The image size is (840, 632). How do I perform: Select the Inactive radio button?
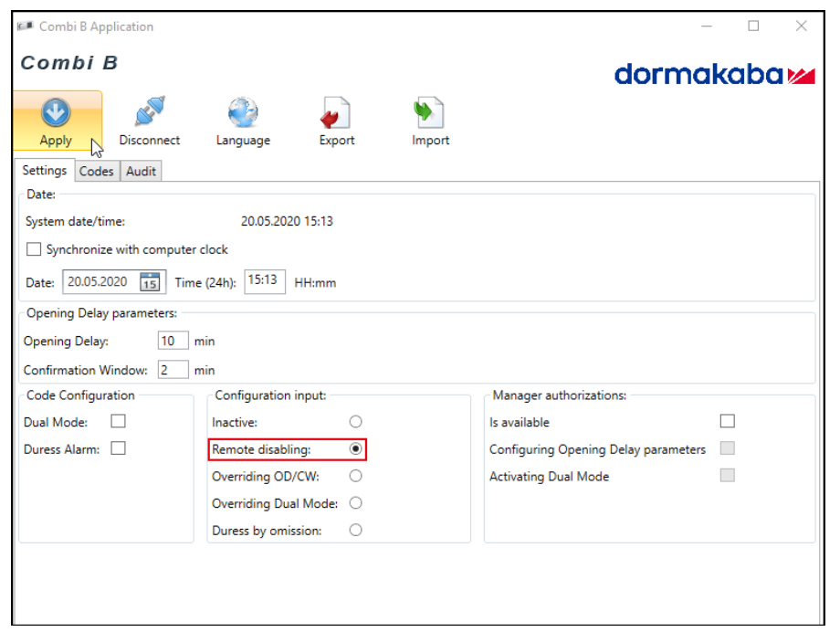tap(355, 422)
